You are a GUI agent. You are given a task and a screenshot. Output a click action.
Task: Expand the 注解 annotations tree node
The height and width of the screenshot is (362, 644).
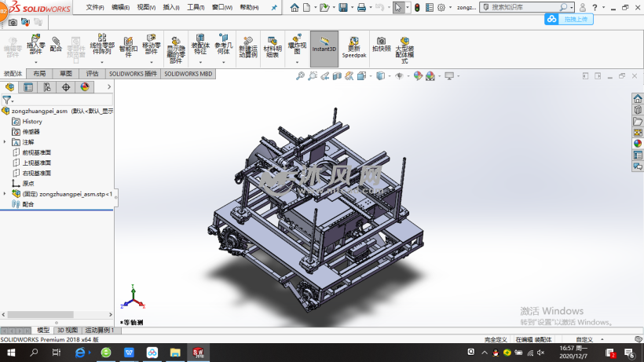pyautogui.click(x=5, y=142)
